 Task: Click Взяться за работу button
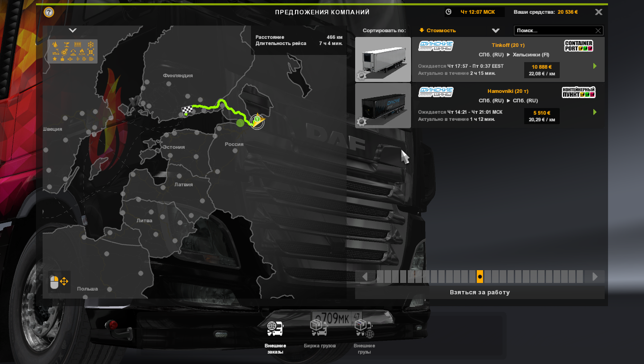click(x=480, y=292)
